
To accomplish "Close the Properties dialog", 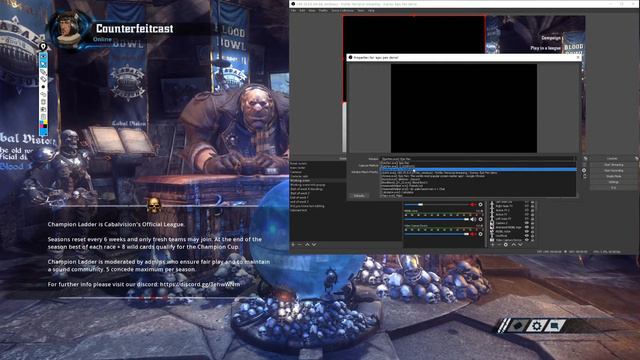I will [578, 58].
